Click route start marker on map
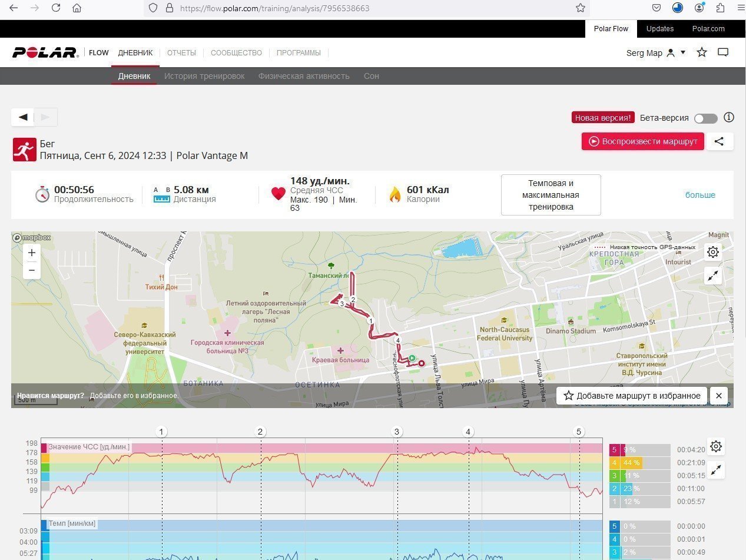 [x=412, y=357]
